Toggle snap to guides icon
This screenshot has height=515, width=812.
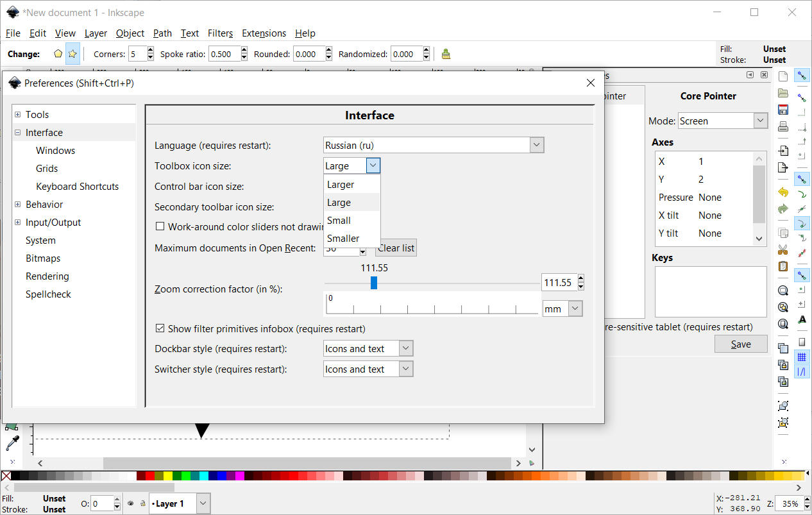pyautogui.click(x=802, y=371)
